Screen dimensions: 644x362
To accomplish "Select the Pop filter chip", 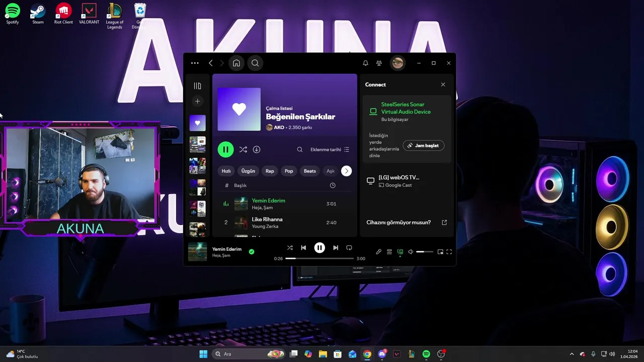I will coord(289,171).
